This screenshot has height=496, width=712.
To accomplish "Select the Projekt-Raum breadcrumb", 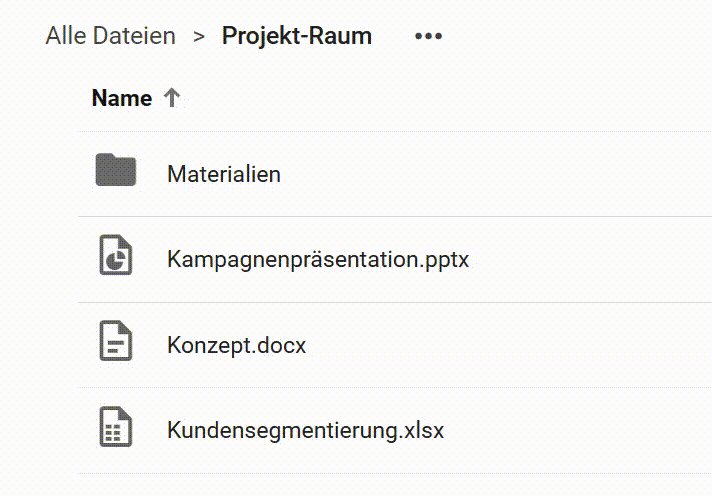I will coord(297,36).
